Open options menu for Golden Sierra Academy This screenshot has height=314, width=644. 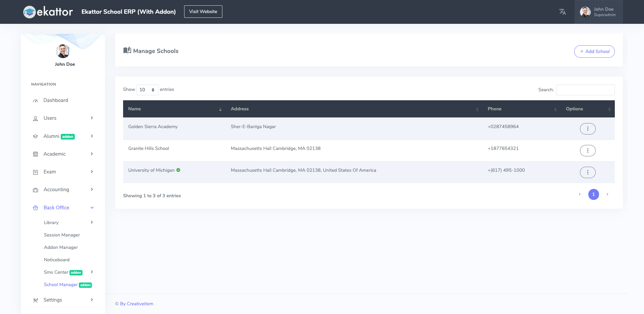[587, 128]
